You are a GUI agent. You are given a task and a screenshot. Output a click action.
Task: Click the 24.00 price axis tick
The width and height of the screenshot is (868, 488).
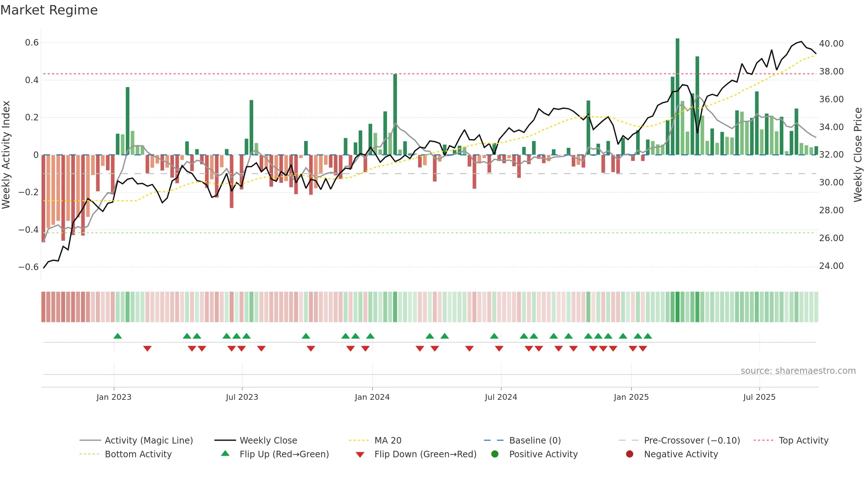click(x=831, y=266)
